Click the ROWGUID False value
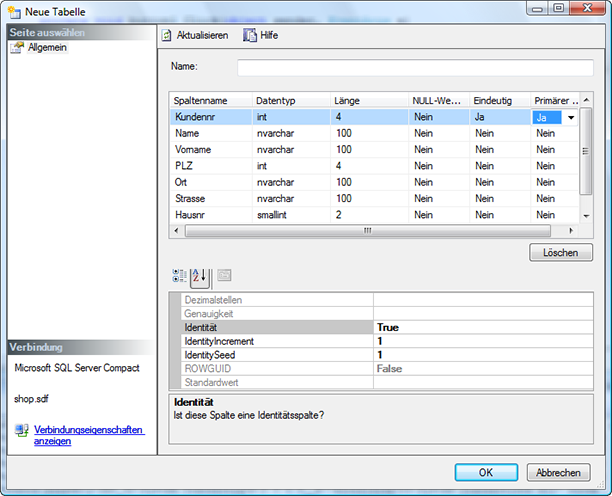Viewport: 612px width, 496px height. click(x=483, y=369)
